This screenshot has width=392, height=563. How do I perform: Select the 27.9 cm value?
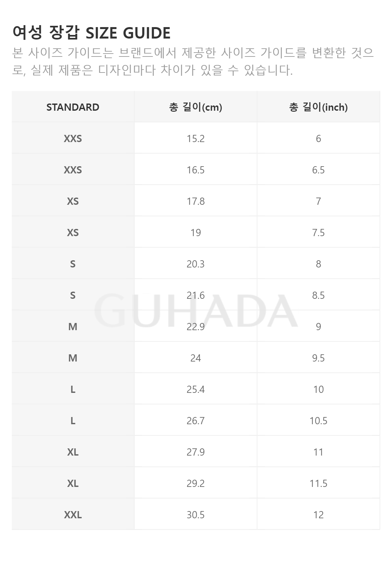[196, 452]
